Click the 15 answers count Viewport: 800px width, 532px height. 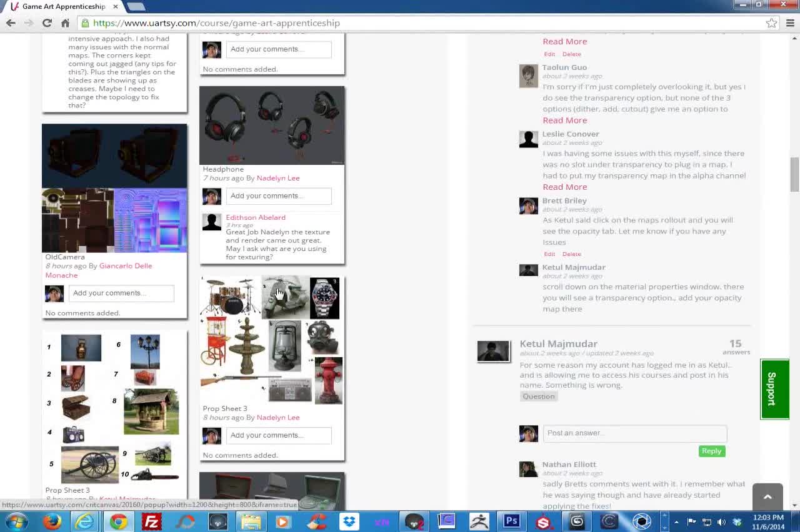point(736,347)
